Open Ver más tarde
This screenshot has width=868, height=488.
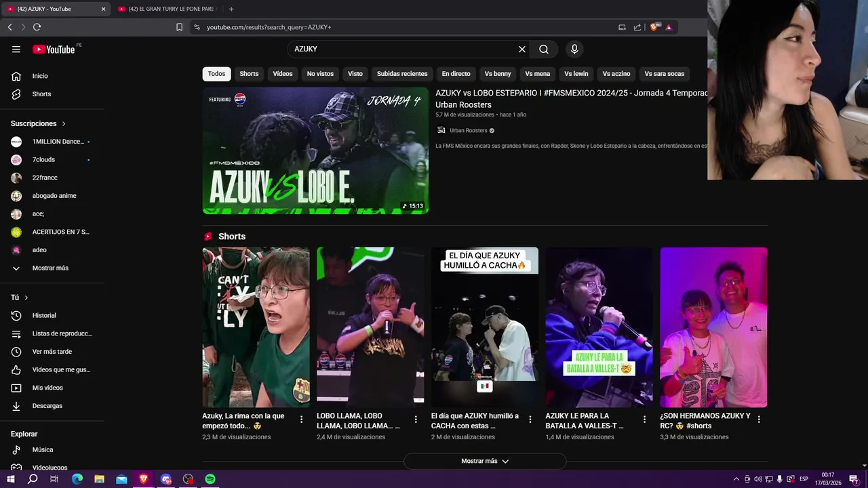tap(52, 352)
